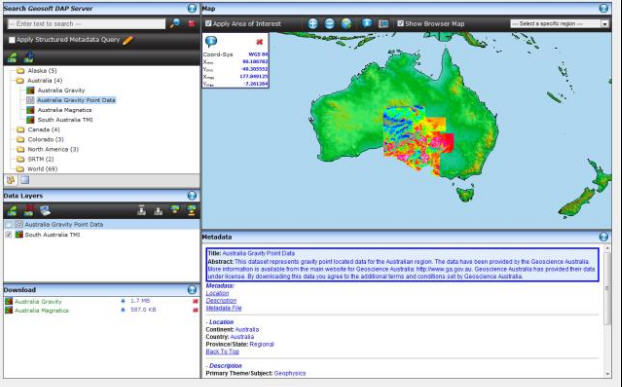Open help for the Metadata panel
This screenshot has width=622, height=387.
pos(603,237)
